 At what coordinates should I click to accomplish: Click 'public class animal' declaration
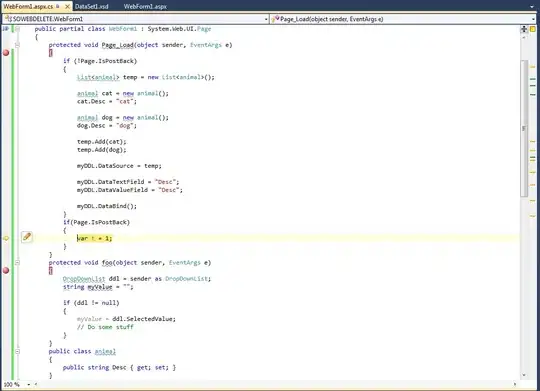[x=82, y=351]
